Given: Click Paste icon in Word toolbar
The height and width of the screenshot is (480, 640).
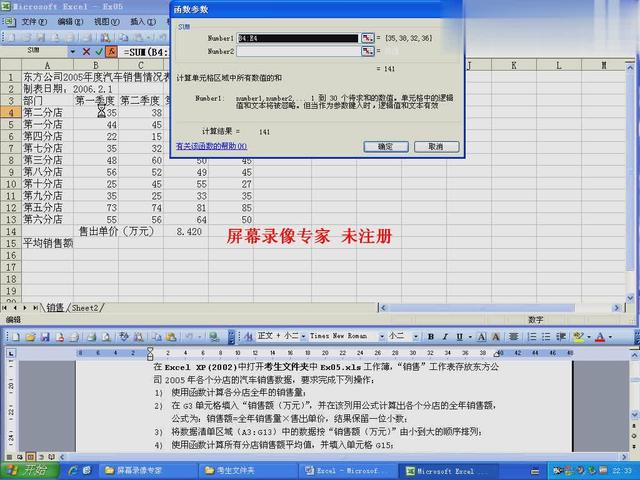Looking at the screenshot, I should click(x=171, y=337).
